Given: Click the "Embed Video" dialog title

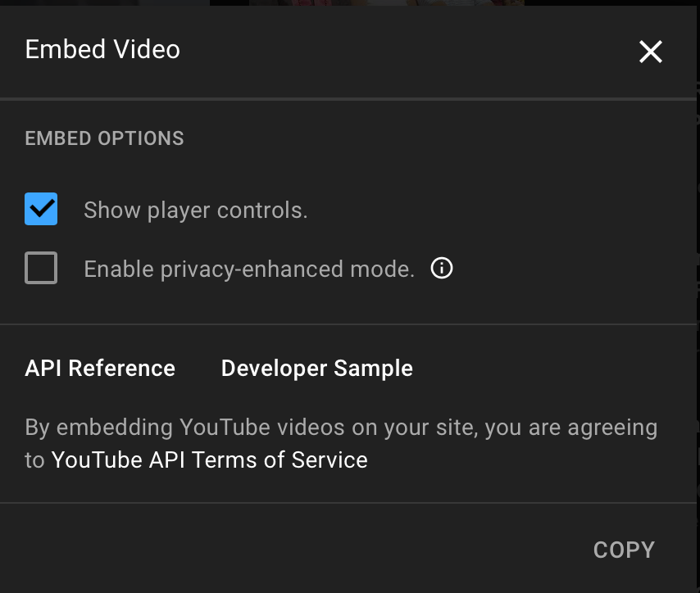Looking at the screenshot, I should [102, 49].
